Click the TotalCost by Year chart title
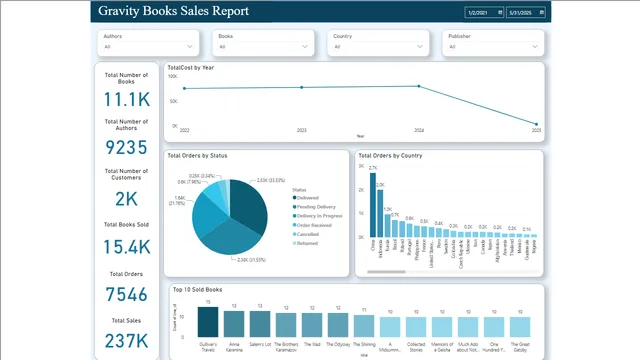640x360 pixels. coord(191,68)
